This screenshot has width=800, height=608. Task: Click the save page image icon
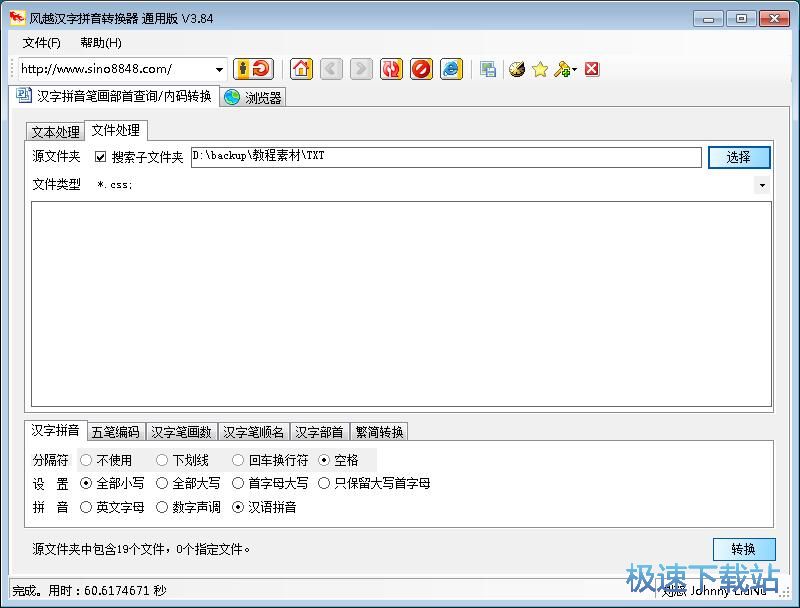pyautogui.click(x=488, y=69)
